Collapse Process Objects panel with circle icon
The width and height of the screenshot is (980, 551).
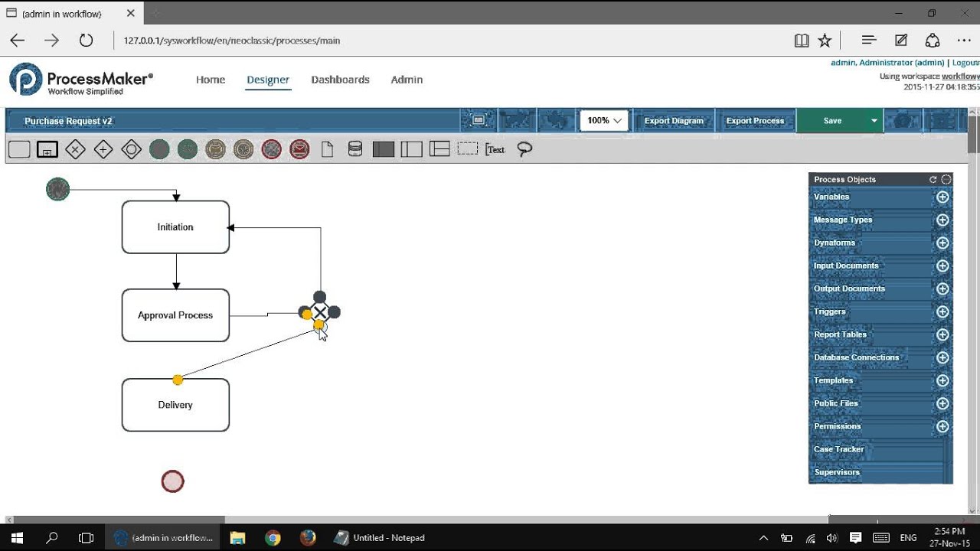946,179
